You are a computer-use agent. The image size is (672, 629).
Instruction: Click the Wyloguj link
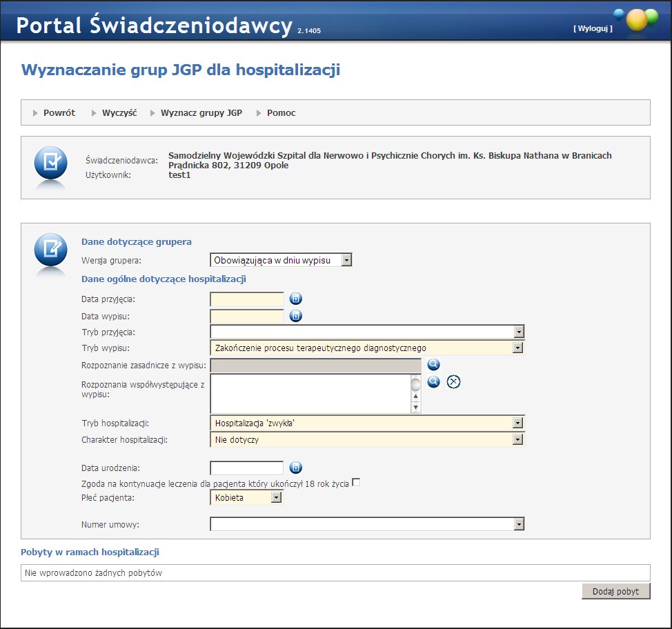click(x=593, y=28)
